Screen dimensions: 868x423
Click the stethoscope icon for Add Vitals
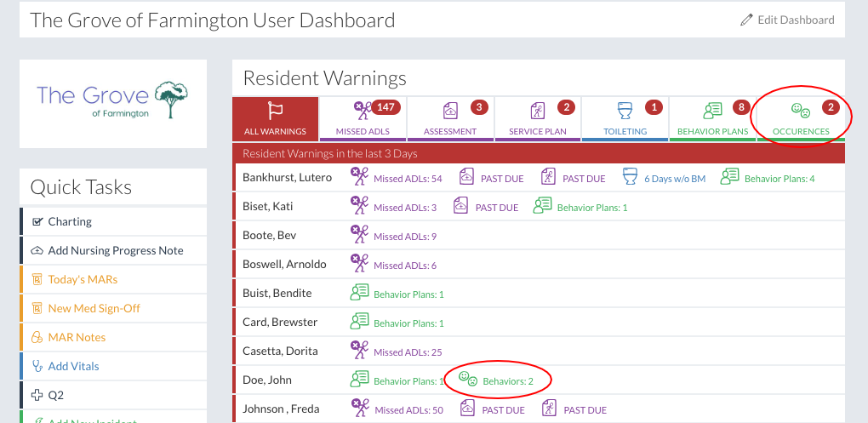37,366
